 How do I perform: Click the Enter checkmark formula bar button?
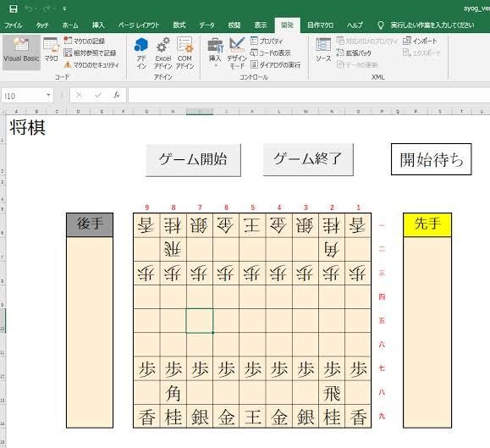tap(98, 95)
